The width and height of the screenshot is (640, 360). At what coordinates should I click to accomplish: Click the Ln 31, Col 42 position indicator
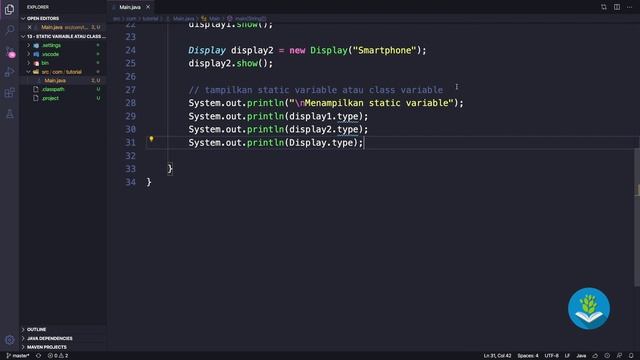point(497,356)
